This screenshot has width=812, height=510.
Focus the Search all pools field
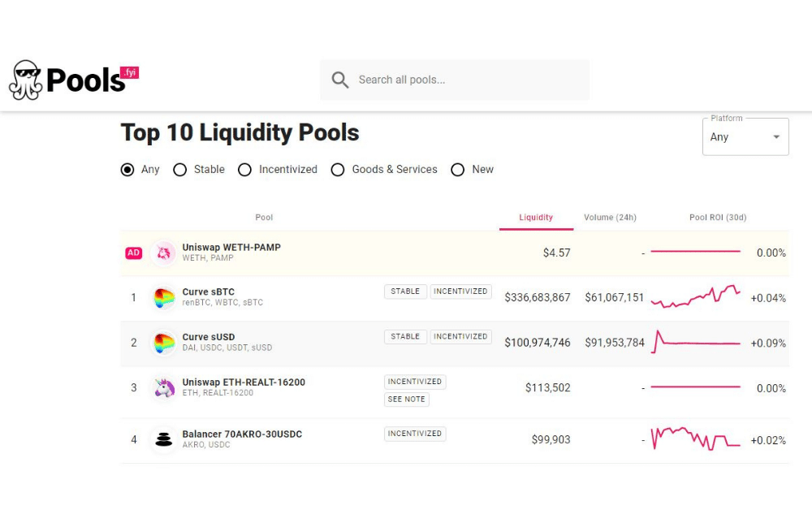[454, 80]
